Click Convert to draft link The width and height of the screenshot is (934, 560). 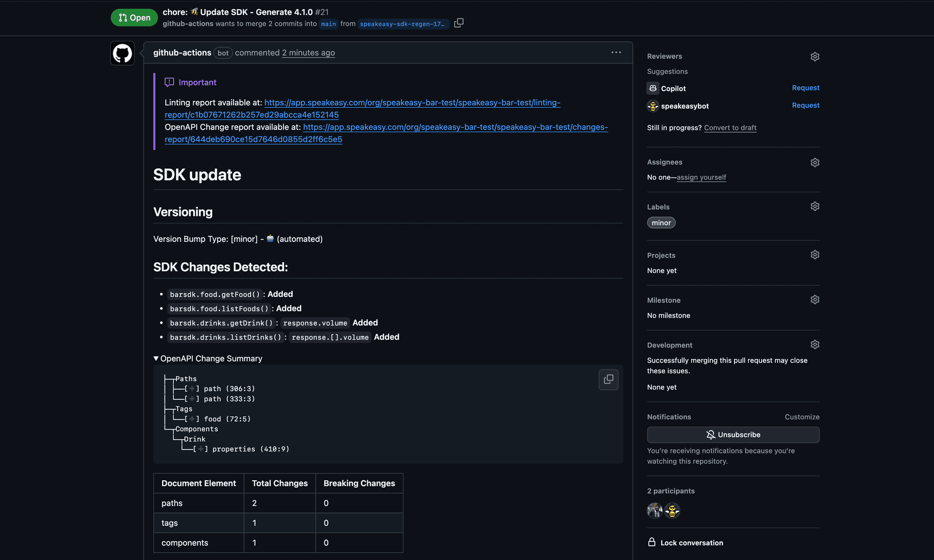click(730, 128)
